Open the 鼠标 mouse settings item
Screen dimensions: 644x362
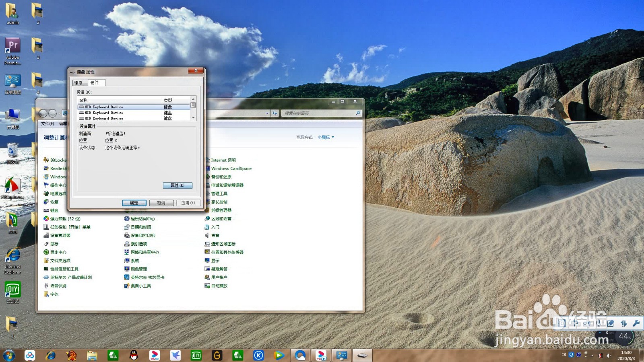pyautogui.click(x=51, y=244)
